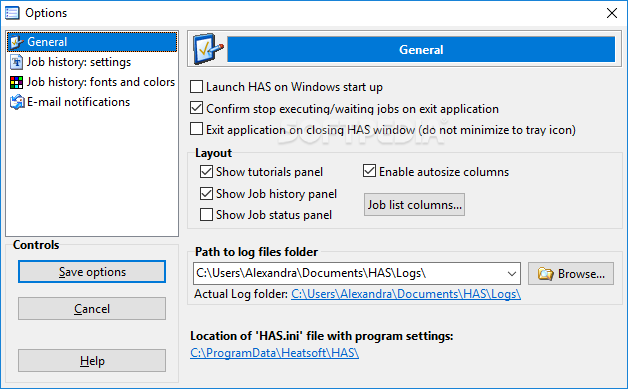Click the blue General header banner

(x=421, y=49)
